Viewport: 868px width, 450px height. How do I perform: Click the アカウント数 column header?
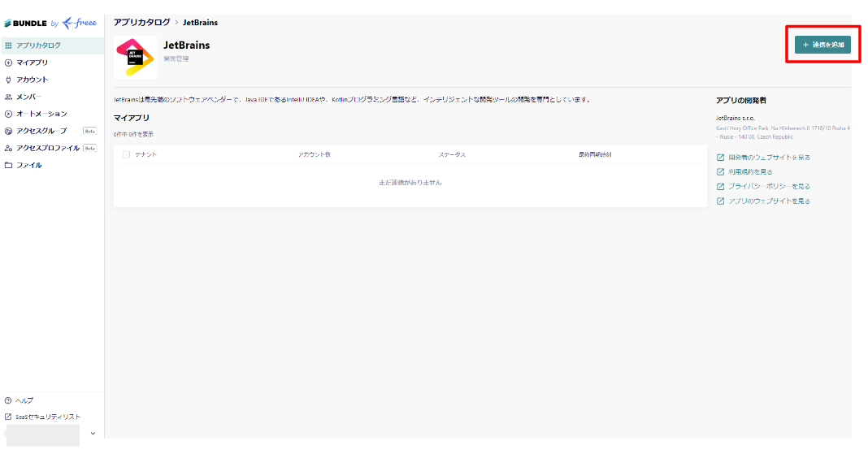point(314,154)
